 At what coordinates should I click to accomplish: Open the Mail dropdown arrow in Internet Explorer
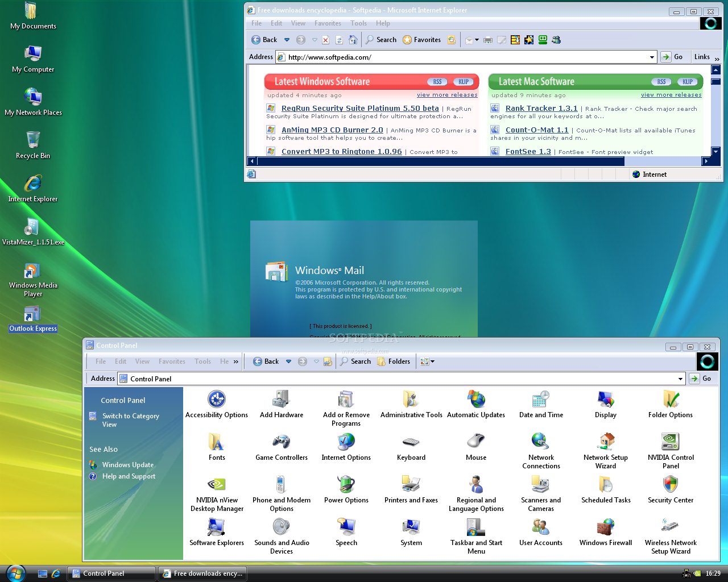coord(477,40)
